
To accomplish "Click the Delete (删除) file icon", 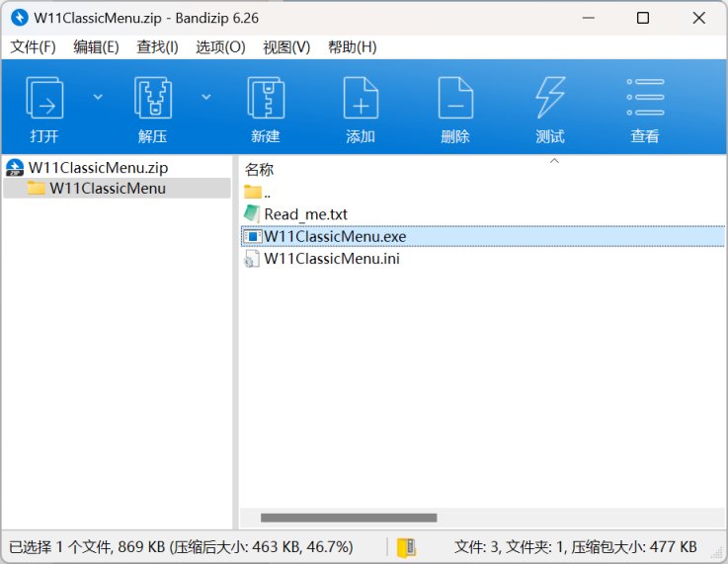I will coord(455,98).
